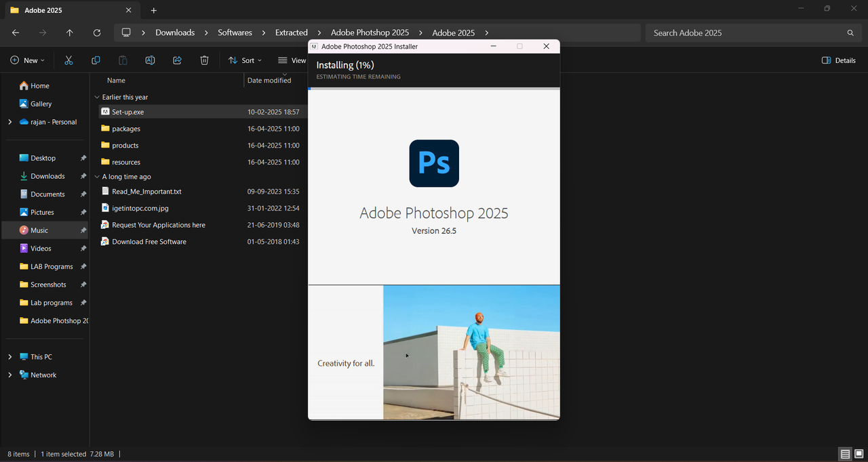Click the Cut icon in Explorer toolbar

tap(68, 60)
